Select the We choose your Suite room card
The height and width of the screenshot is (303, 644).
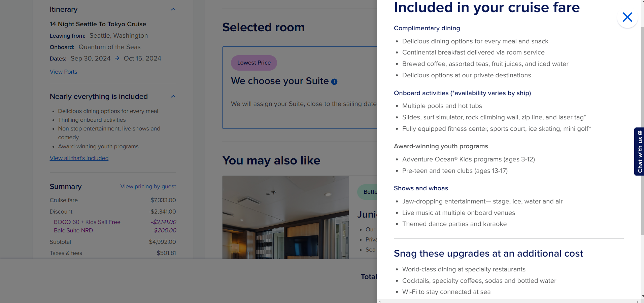(300, 87)
